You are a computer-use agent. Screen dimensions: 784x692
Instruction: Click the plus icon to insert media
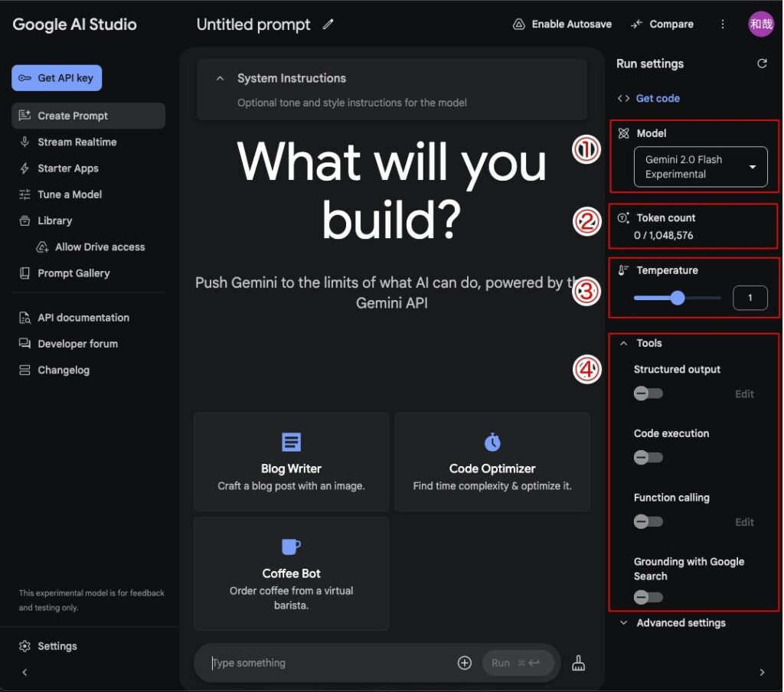(x=465, y=662)
